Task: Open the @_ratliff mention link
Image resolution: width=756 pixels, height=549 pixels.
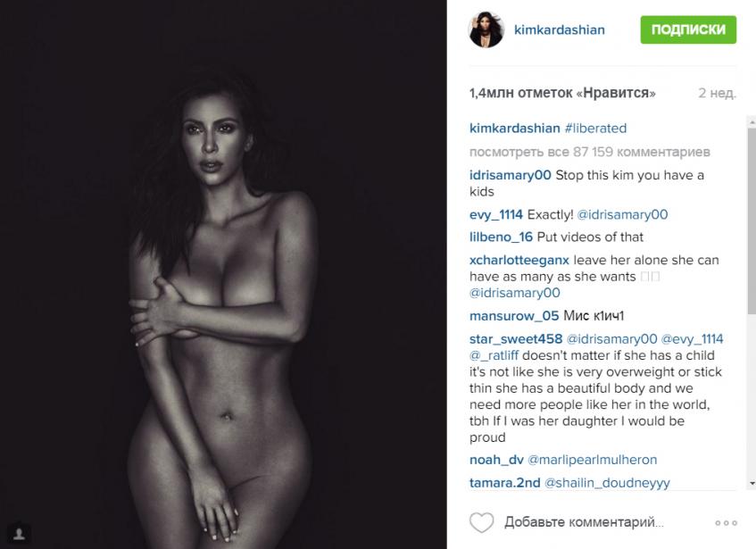Action: click(x=494, y=355)
